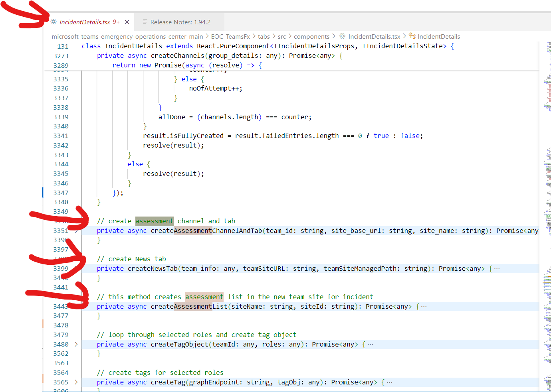Click the '// create News tab' comment
Screen dimensions: 551x392
pyautogui.click(x=131, y=259)
